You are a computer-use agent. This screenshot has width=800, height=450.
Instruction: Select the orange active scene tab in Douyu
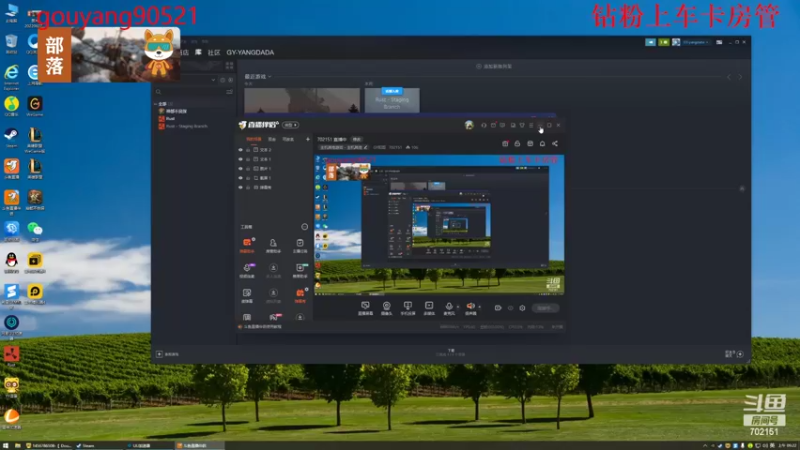click(254, 139)
